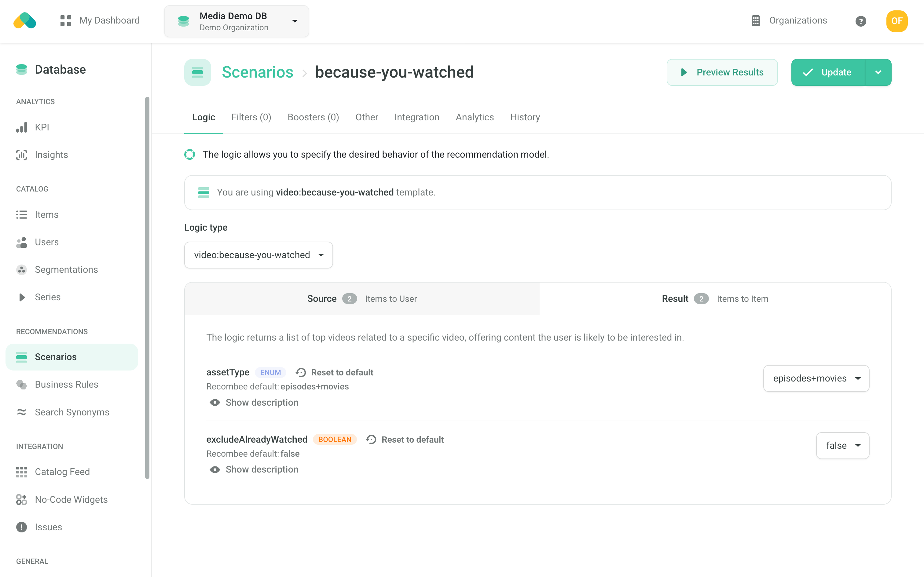Open the History tab
The height and width of the screenshot is (577, 924).
(525, 117)
